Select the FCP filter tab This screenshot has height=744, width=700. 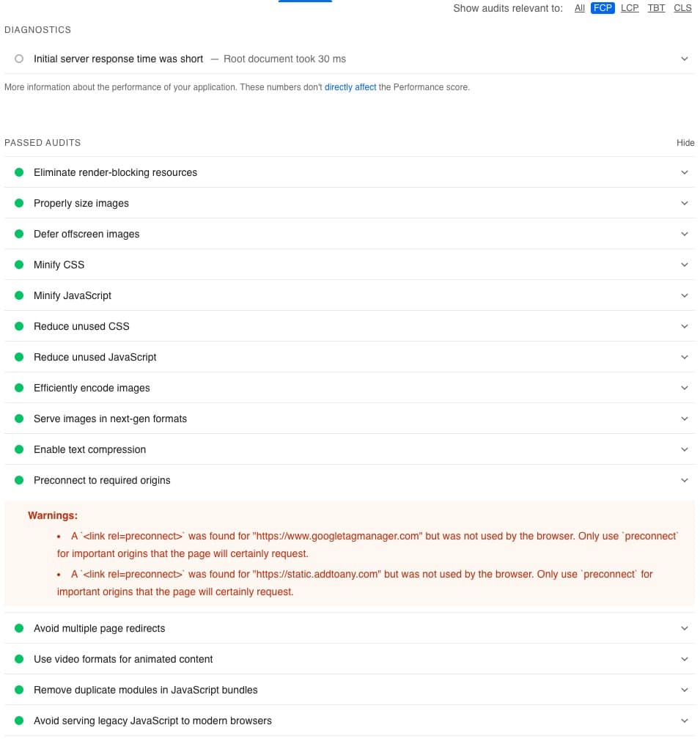pos(603,8)
